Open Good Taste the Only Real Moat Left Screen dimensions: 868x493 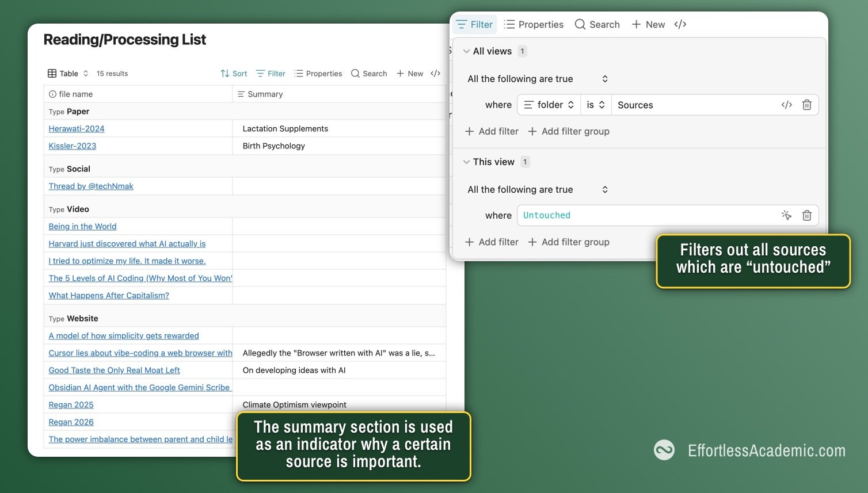click(x=114, y=370)
